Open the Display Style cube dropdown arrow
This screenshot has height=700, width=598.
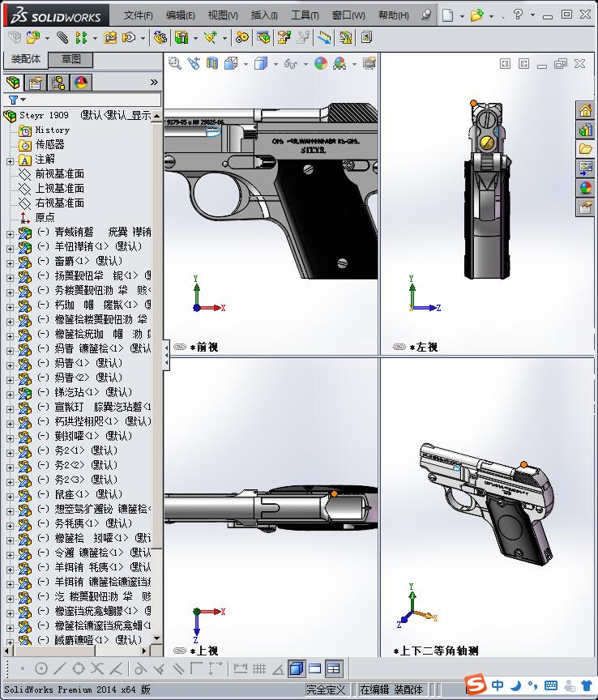(276, 64)
